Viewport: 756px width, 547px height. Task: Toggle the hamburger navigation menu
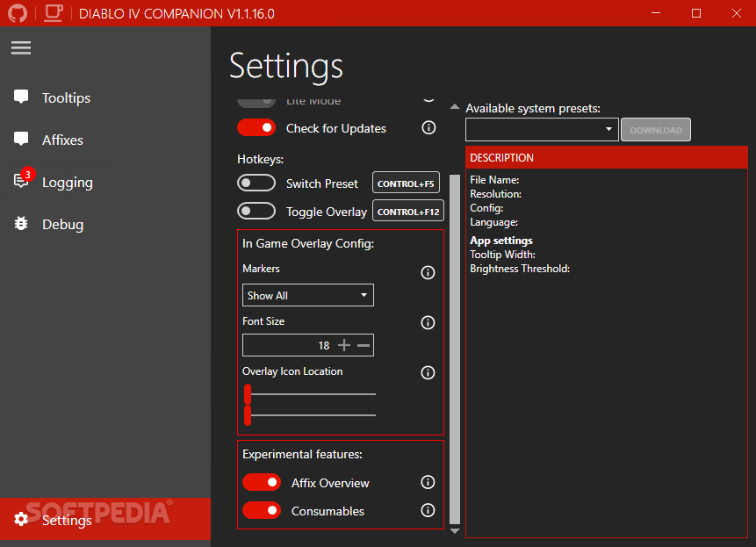[21, 47]
